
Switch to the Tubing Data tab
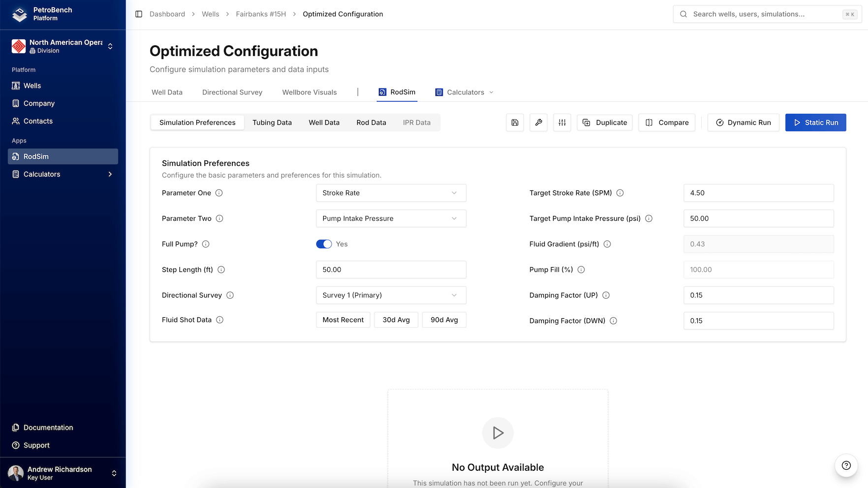point(272,122)
